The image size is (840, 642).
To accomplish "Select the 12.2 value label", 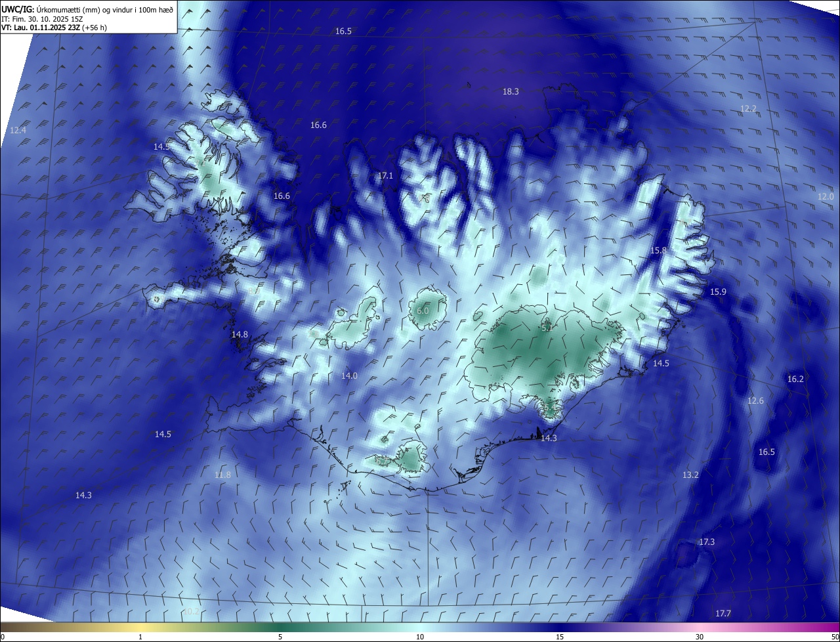I will [748, 109].
